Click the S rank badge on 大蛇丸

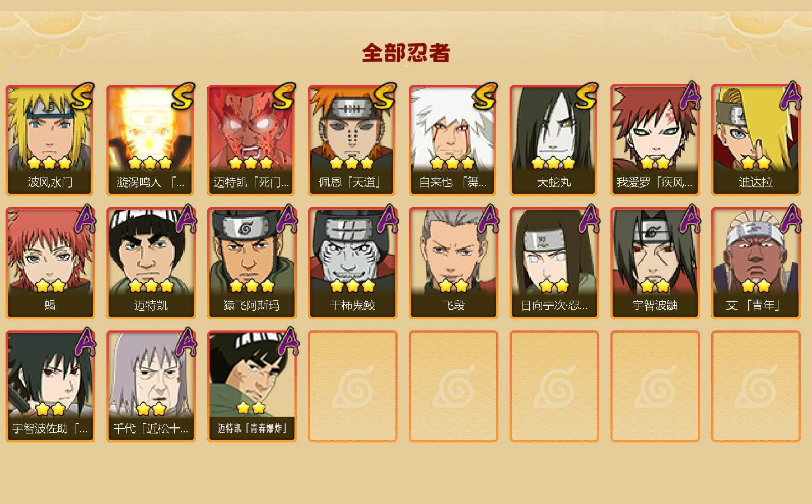tap(586, 96)
